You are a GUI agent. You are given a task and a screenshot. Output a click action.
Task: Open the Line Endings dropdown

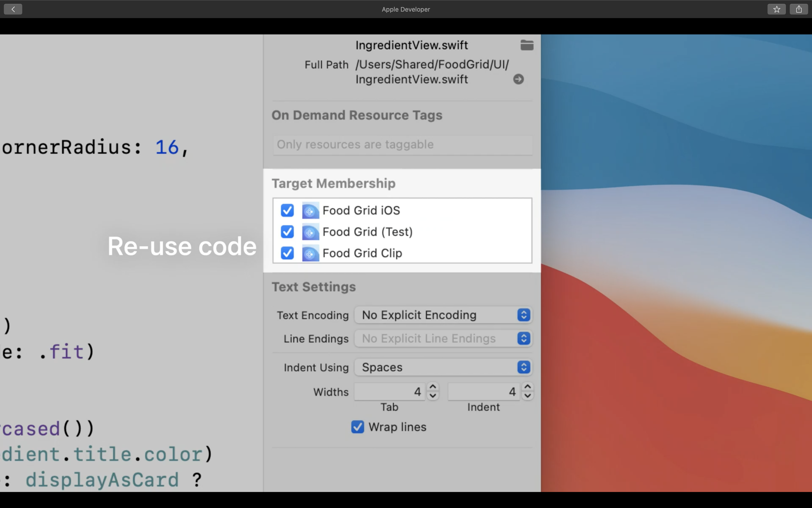coord(443,339)
